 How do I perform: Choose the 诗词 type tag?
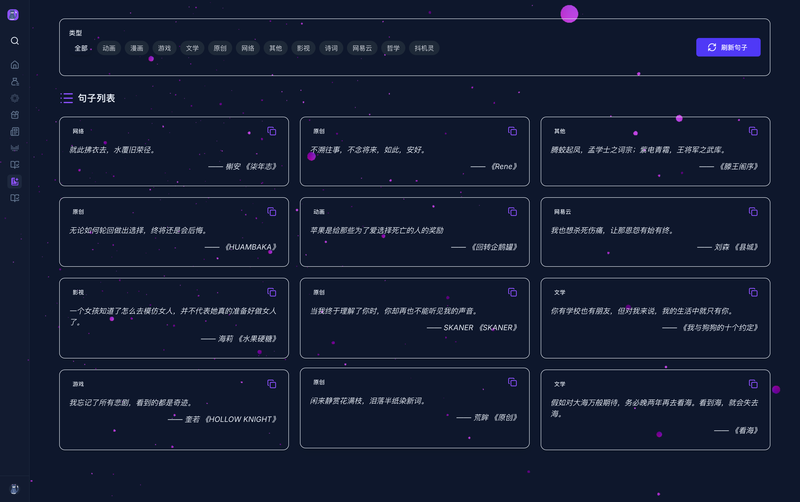coord(331,48)
